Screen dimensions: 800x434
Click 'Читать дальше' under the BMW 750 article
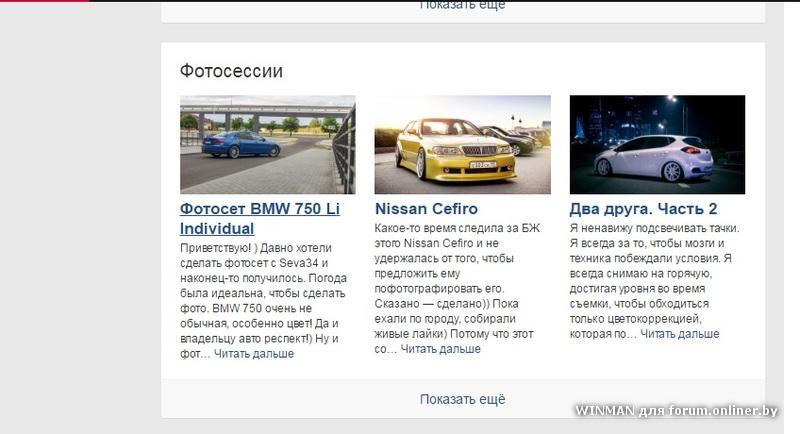tap(254, 353)
